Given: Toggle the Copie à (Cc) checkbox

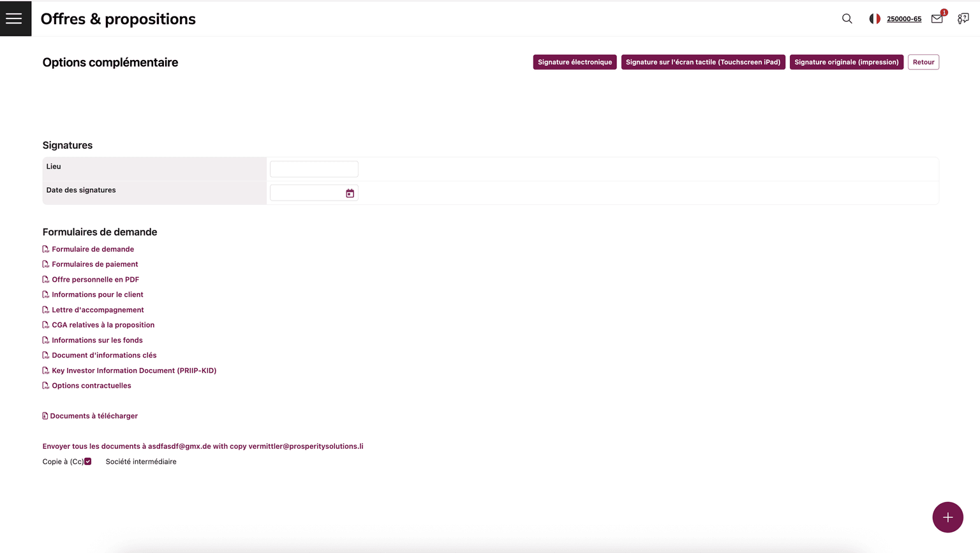Looking at the screenshot, I should coord(88,462).
